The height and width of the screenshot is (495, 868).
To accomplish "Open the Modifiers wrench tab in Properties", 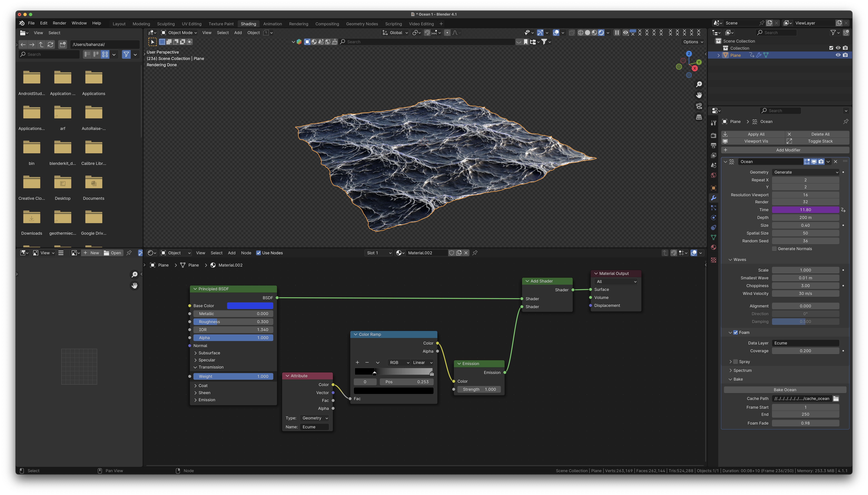I will pyautogui.click(x=713, y=198).
